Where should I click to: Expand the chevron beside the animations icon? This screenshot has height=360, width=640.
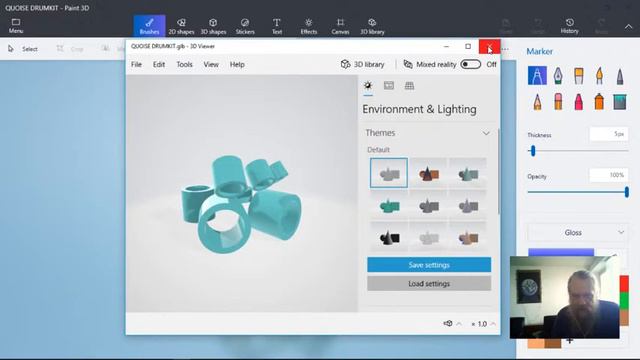click(x=459, y=324)
